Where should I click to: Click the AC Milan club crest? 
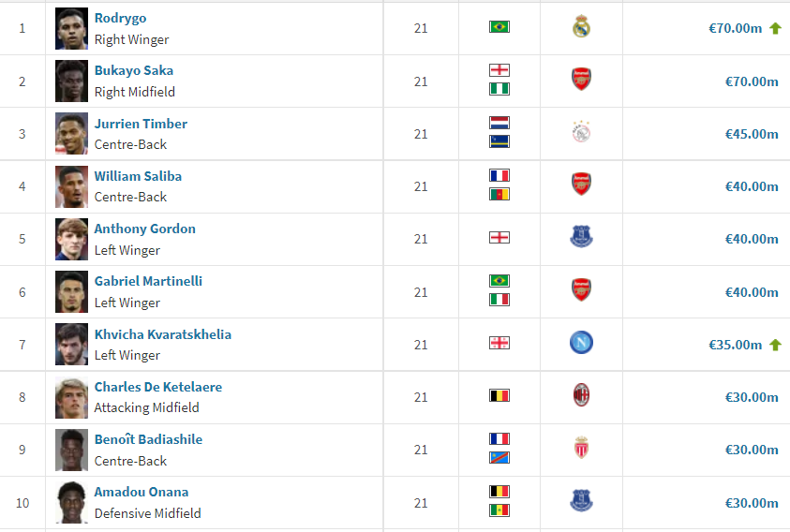(581, 395)
